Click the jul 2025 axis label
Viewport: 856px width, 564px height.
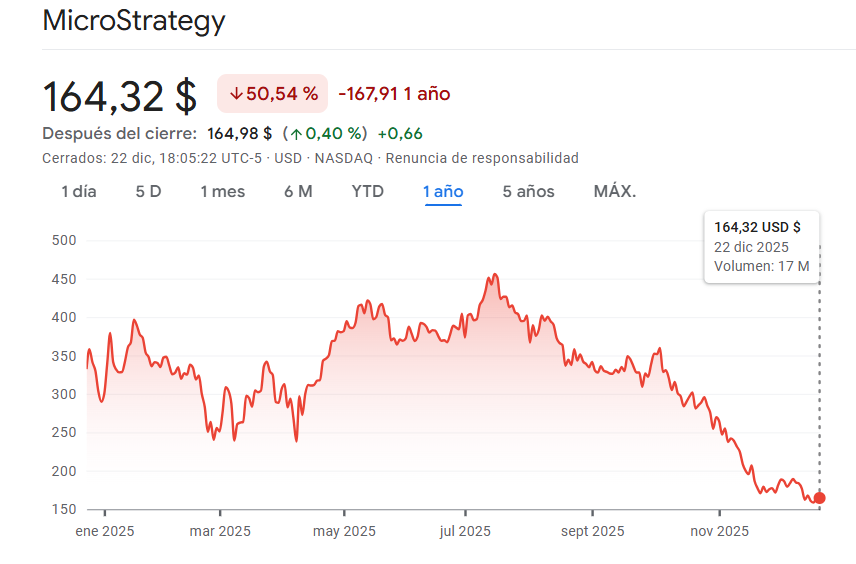point(465,531)
